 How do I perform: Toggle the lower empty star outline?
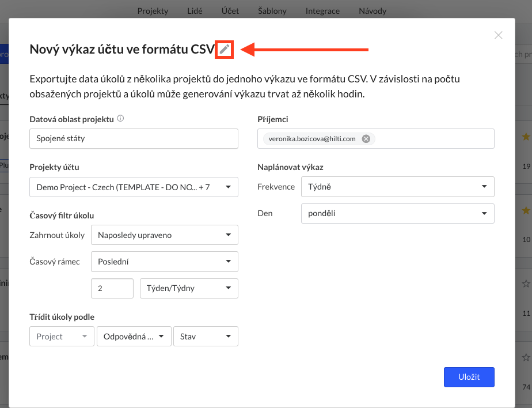(526, 357)
